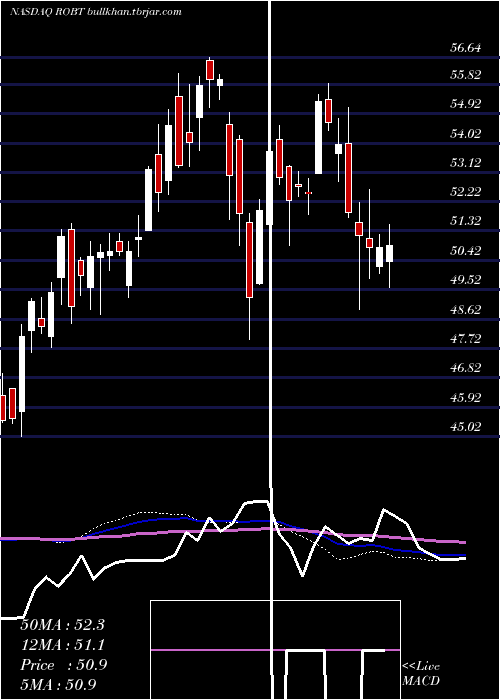This screenshot has width=500, height=700.
Task: Click the 12MA : 51.1 readout
Action: pyautogui.click(x=62, y=645)
